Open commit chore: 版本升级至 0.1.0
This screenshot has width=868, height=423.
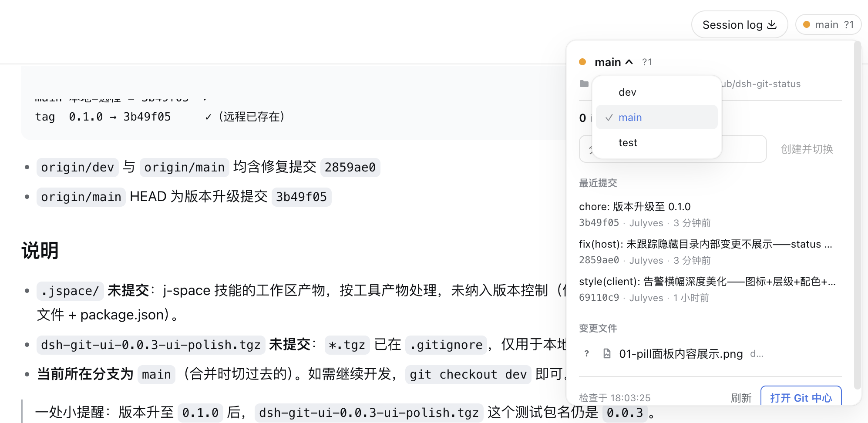tap(635, 207)
